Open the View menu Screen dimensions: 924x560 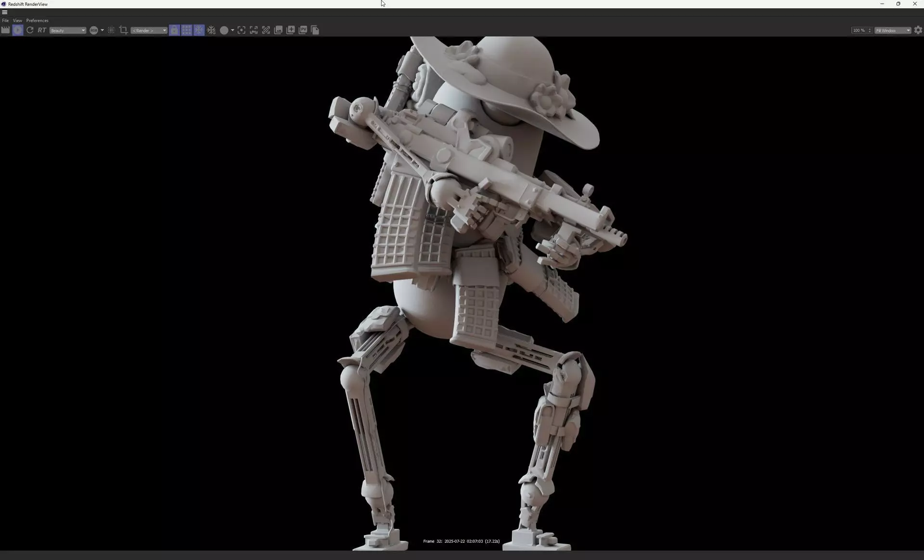point(17,21)
